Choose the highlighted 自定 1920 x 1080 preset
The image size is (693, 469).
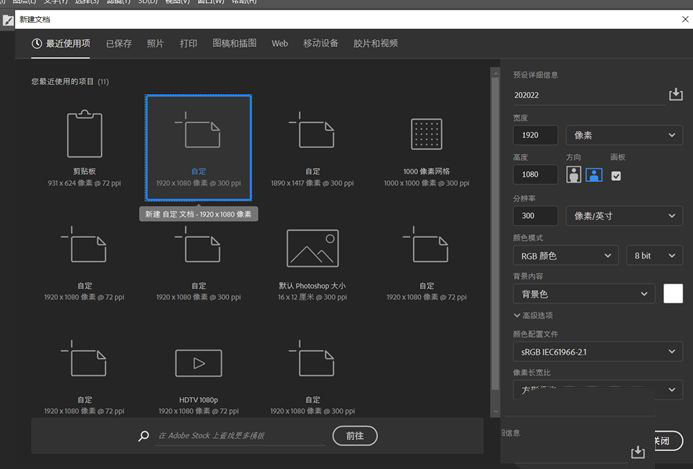click(x=198, y=148)
